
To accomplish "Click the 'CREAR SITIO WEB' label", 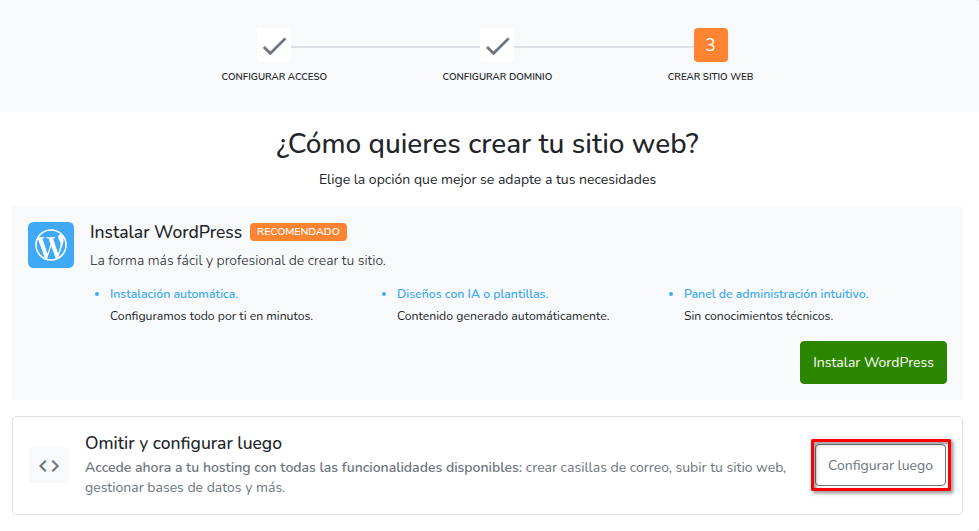I will click(711, 76).
